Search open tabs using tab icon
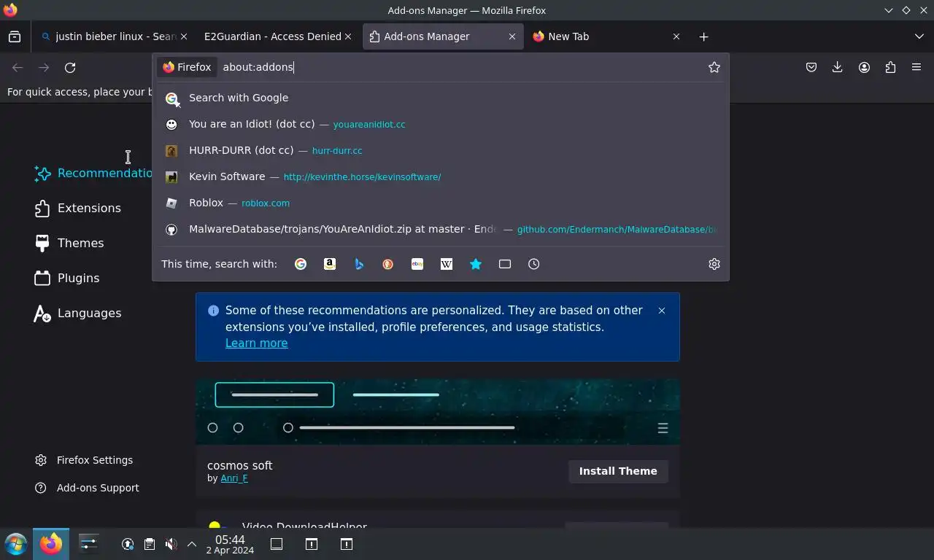 point(505,264)
